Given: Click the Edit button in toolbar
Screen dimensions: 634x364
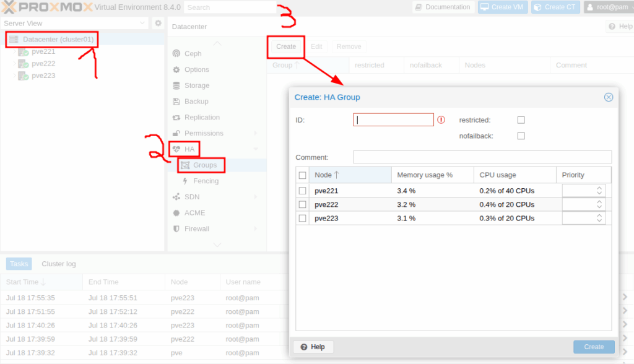Looking at the screenshot, I should coord(316,46).
